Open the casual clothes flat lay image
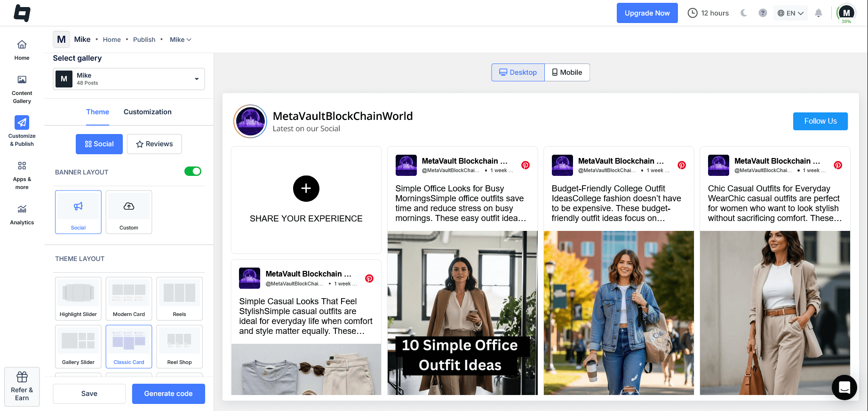This screenshot has width=868, height=411. pos(306,369)
